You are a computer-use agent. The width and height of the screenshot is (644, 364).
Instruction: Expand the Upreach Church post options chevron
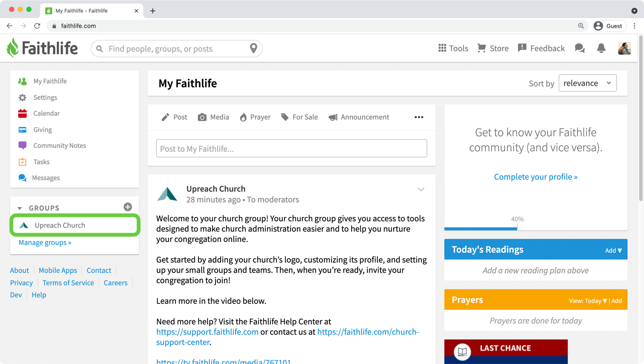tap(421, 189)
